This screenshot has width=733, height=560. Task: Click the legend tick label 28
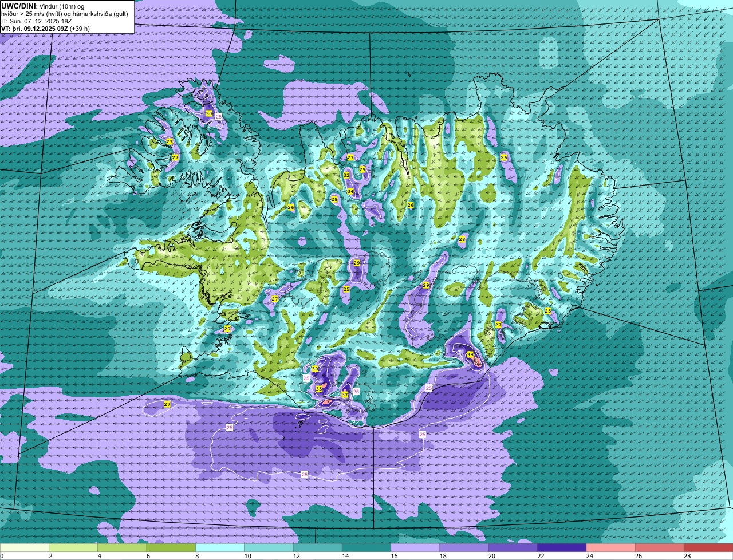[x=686, y=556]
